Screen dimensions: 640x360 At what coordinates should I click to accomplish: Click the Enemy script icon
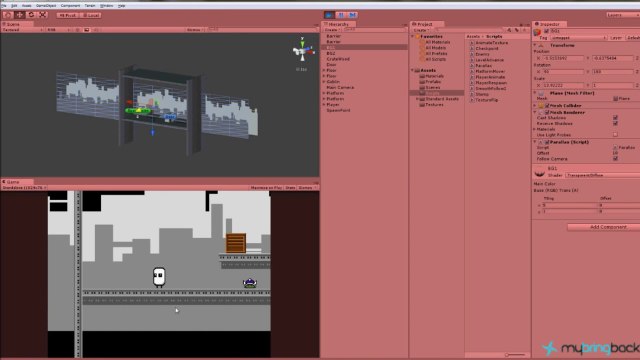[x=472, y=54]
